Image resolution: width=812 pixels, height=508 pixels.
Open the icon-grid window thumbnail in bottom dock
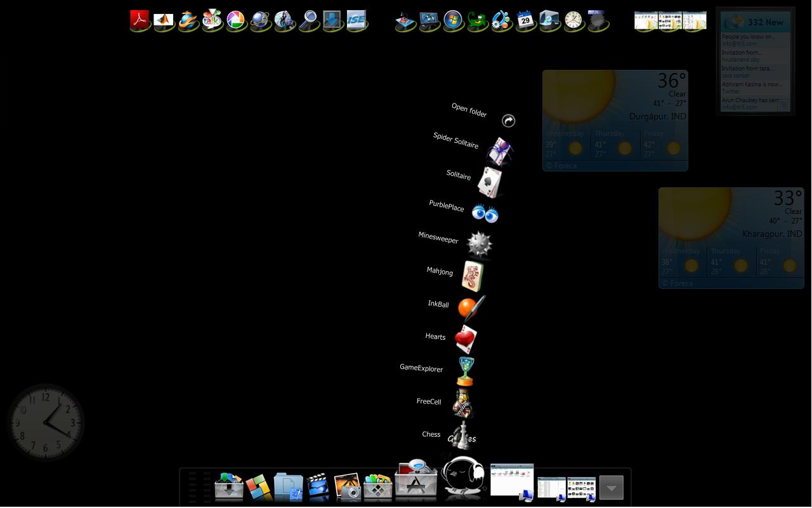tap(582, 488)
